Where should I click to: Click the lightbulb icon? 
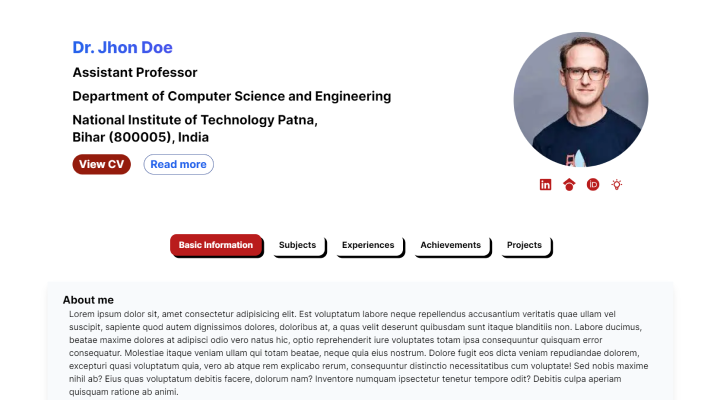[617, 184]
